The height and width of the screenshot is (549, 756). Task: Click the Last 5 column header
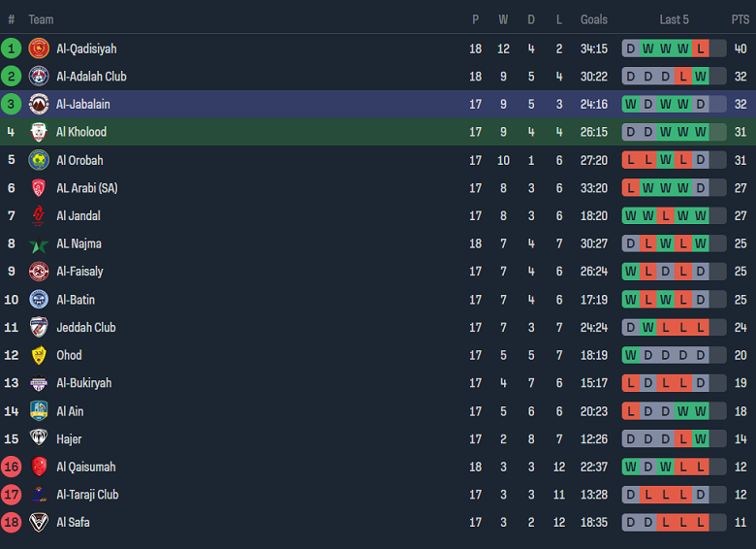tap(674, 19)
